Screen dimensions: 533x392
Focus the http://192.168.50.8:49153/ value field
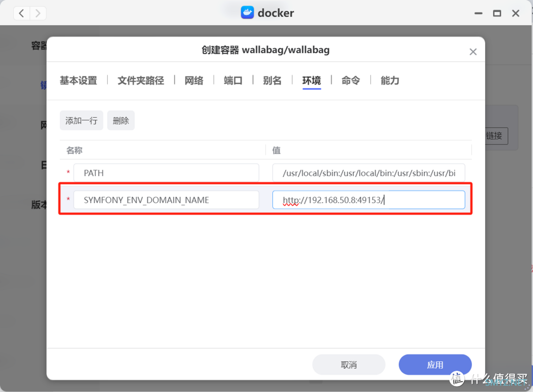click(x=369, y=200)
